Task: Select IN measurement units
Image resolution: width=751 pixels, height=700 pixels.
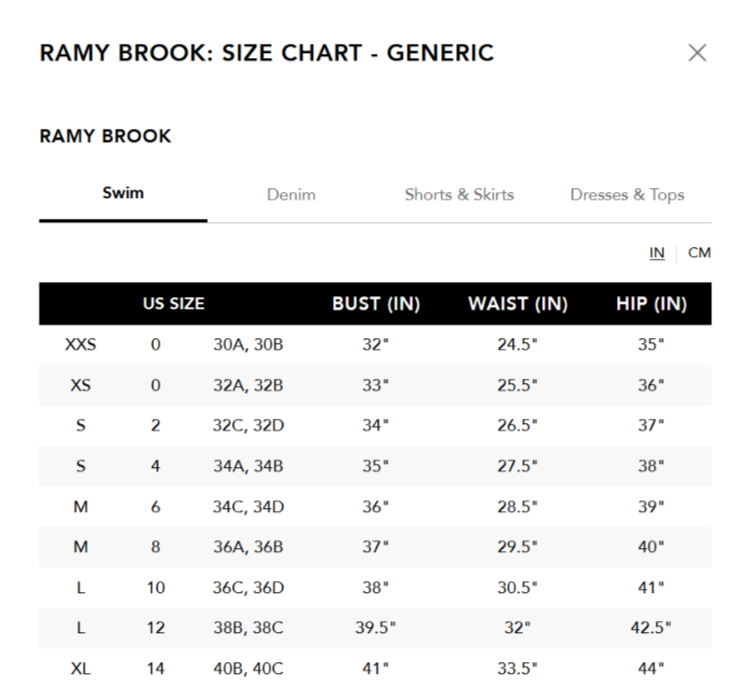Action: pyautogui.click(x=657, y=253)
